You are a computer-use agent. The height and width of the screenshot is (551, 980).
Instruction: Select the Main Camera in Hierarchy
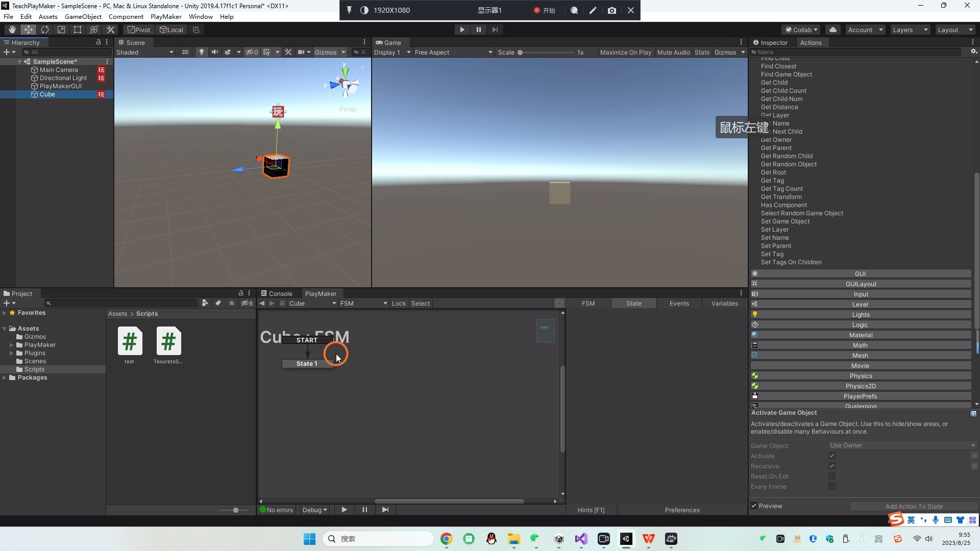(59, 70)
